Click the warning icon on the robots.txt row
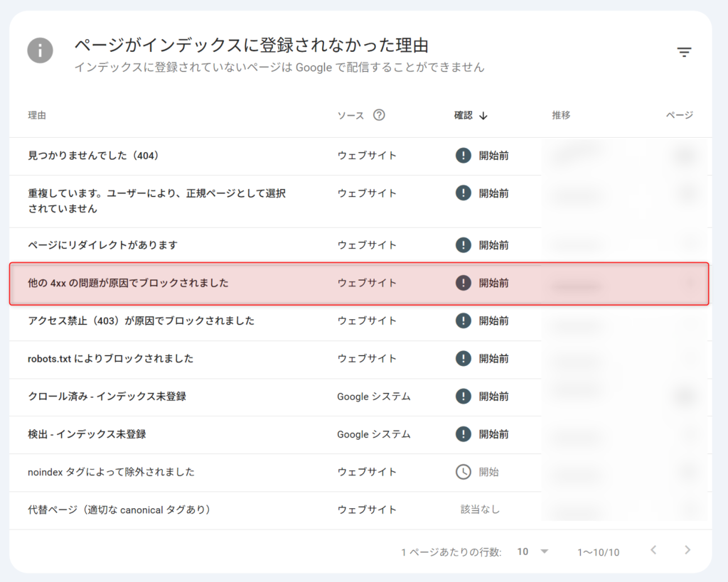Image resolution: width=728 pixels, height=582 pixels. point(463,358)
